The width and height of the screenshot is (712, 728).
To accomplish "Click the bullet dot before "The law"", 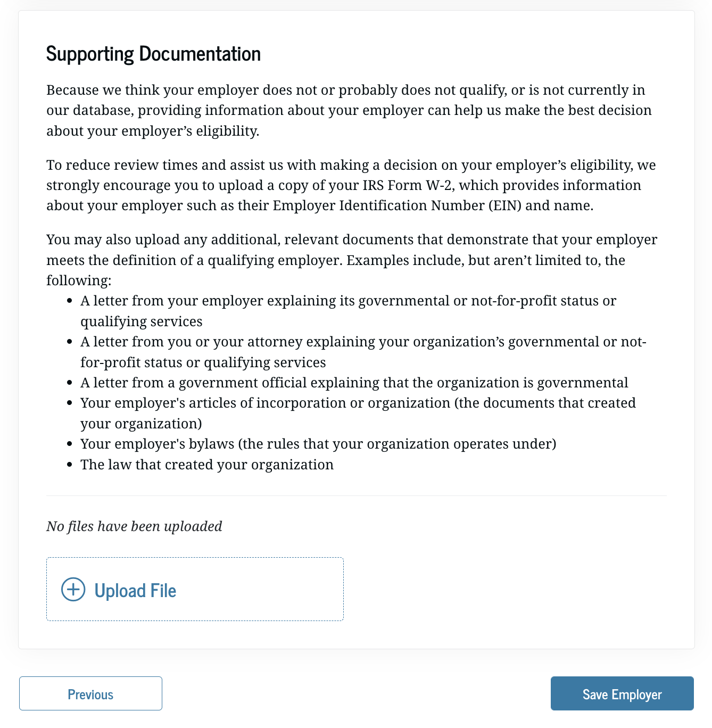I will (69, 465).
